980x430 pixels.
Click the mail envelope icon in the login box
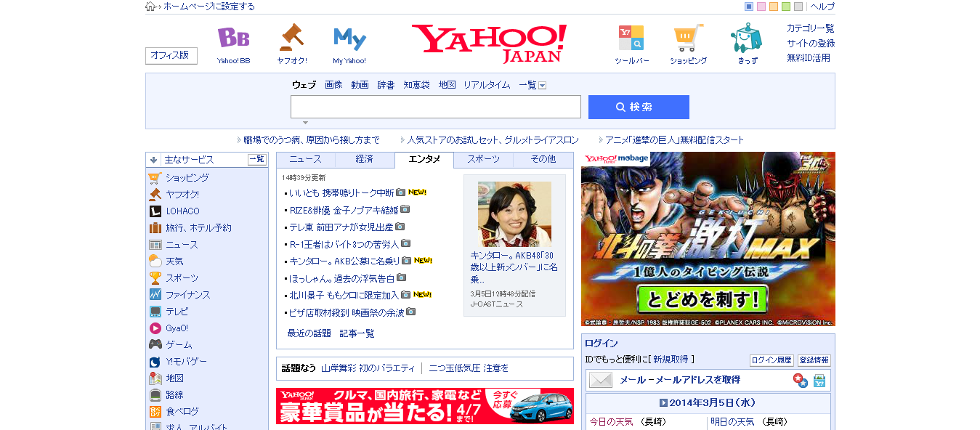601,380
